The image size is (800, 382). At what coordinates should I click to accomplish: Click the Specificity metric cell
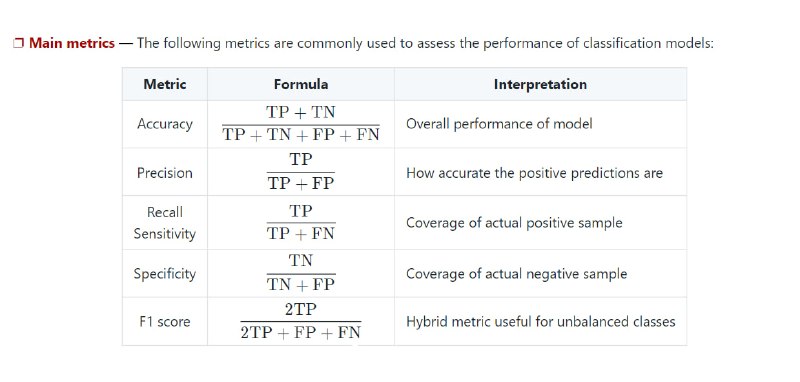pos(165,274)
